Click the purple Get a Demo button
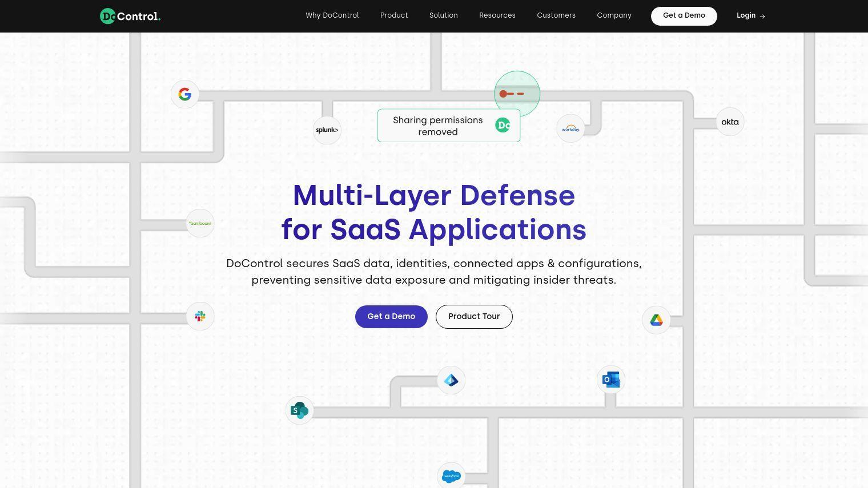This screenshot has width=868, height=488. tap(391, 316)
